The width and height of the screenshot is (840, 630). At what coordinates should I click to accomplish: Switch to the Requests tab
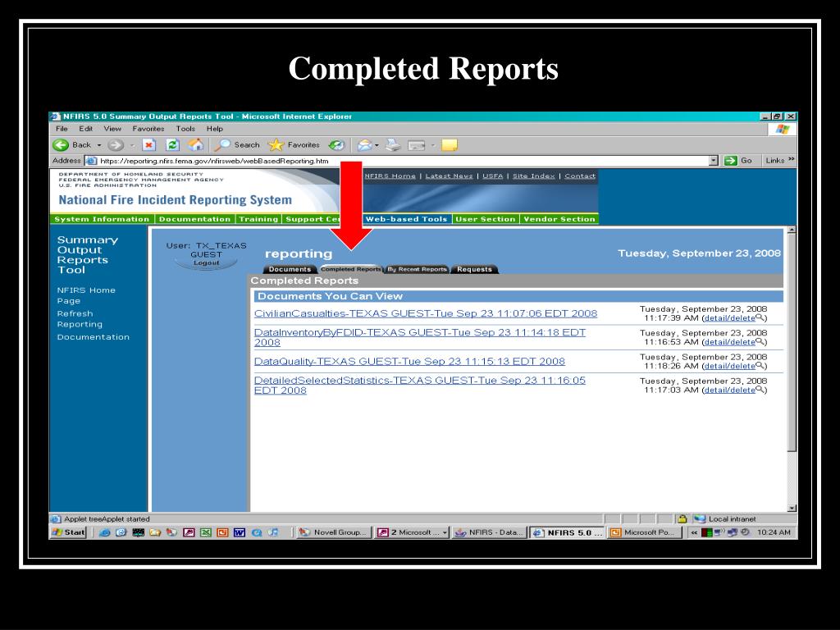(474, 269)
